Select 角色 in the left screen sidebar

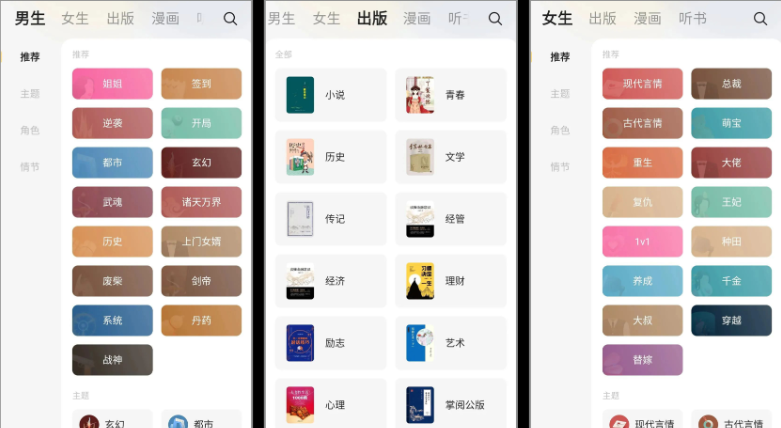(x=30, y=130)
